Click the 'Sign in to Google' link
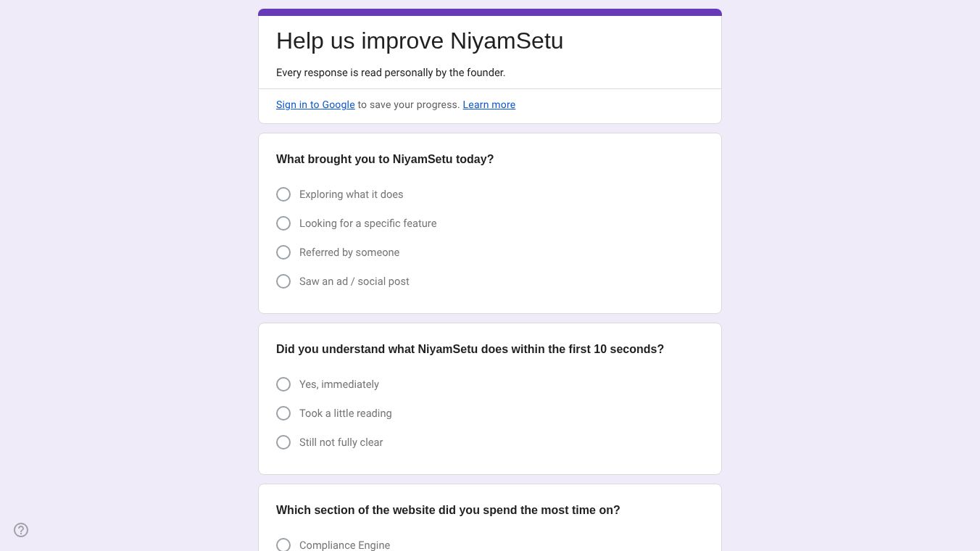Viewport: 980px width, 551px height. (315, 104)
